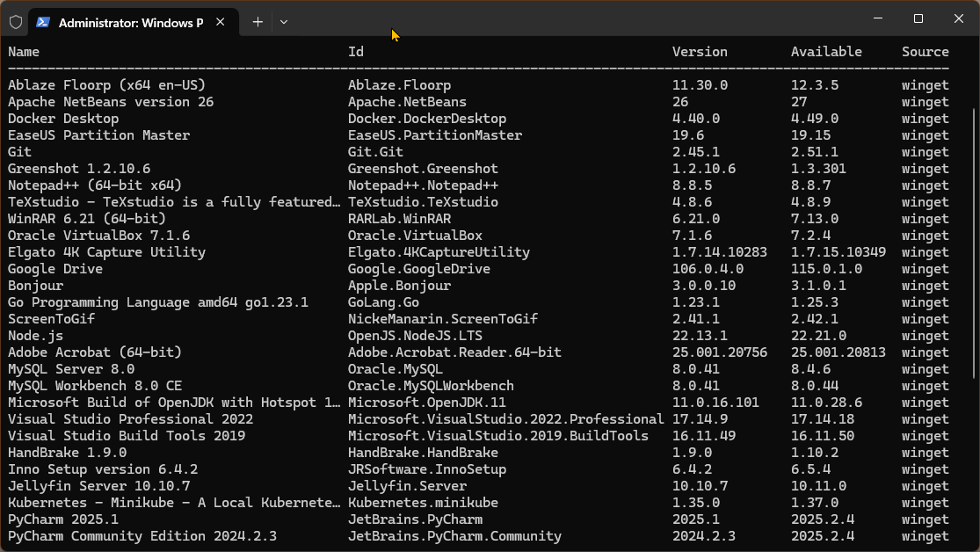980x552 pixels.
Task: Click the Docker Desktop row name
Action: click(63, 119)
